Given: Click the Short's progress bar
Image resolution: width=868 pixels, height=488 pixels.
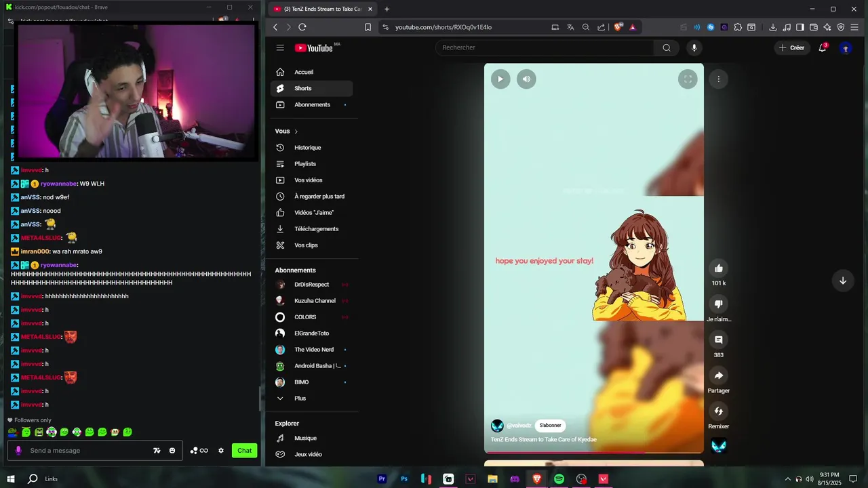Looking at the screenshot, I should coord(594,452).
